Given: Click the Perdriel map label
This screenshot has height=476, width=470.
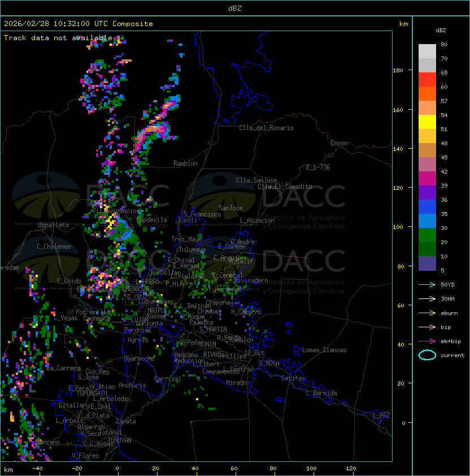Looking at the screenshot, I should coord(138,330).
